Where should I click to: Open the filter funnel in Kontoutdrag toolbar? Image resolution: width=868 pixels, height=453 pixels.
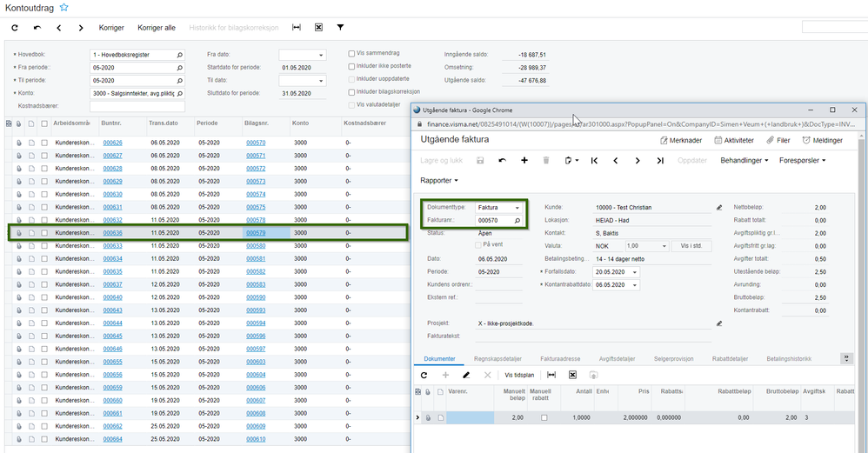340,28
